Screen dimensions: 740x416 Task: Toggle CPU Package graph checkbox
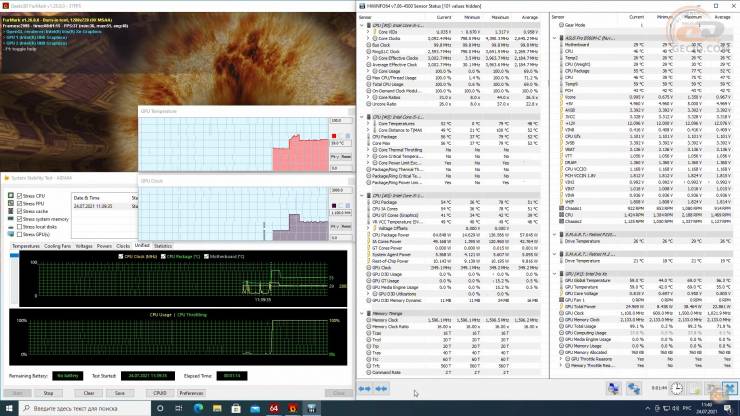[163, 256]
